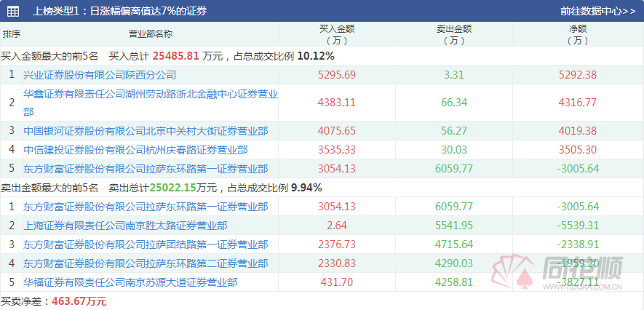Click the 排序 column header

coord(12,34)
